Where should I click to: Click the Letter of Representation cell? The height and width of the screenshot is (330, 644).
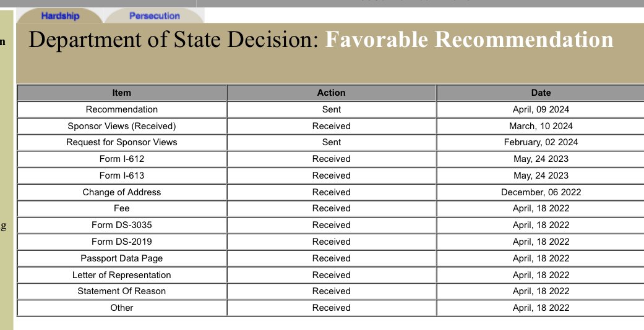pyautogui.click(x=122, y=275)
